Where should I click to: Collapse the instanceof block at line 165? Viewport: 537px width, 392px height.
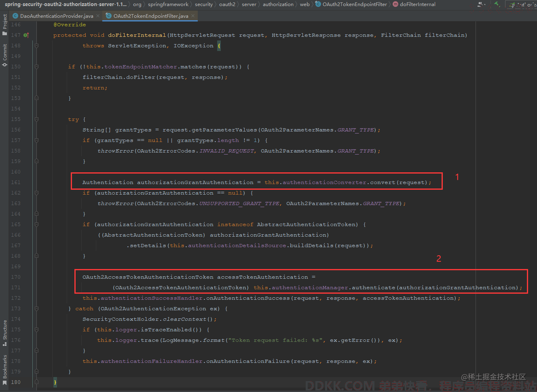36,225
